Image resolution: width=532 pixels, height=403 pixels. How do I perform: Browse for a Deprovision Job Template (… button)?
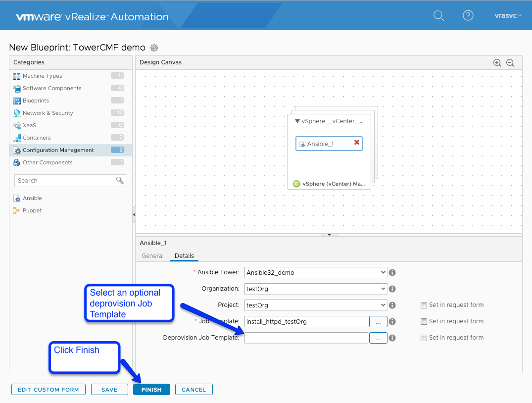click(378, 338)
